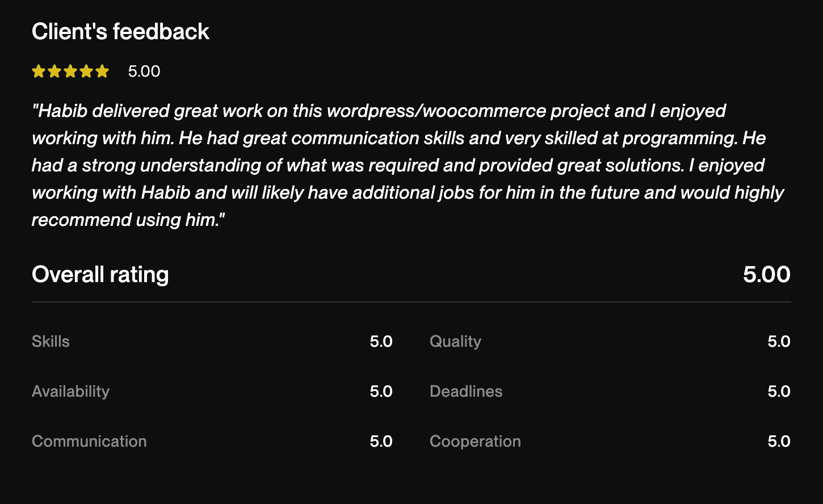This screenshot has height=504, width=823.
Task: Click the Cooperation 5.0 score
Action: pos(779,442)
